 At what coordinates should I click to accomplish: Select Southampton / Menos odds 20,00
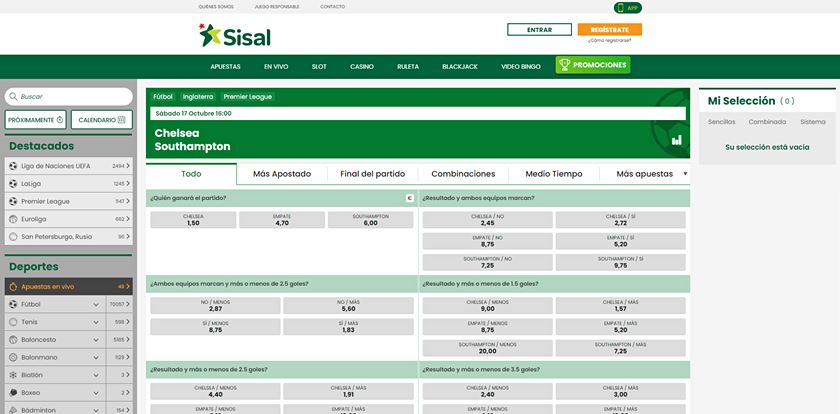tap(488, 348)
